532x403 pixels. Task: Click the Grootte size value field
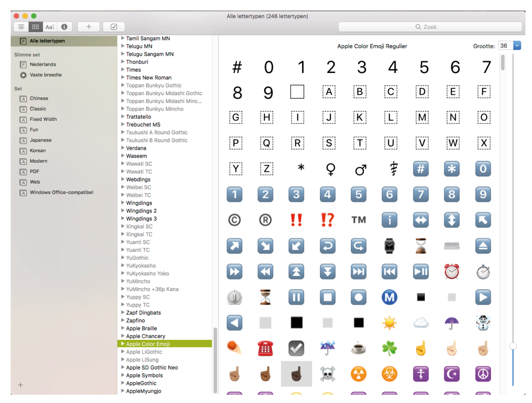[505, 46]
